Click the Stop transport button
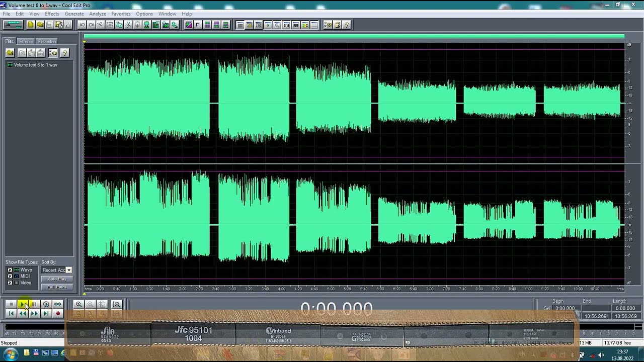The image size is (644, 362). point(11,304)
